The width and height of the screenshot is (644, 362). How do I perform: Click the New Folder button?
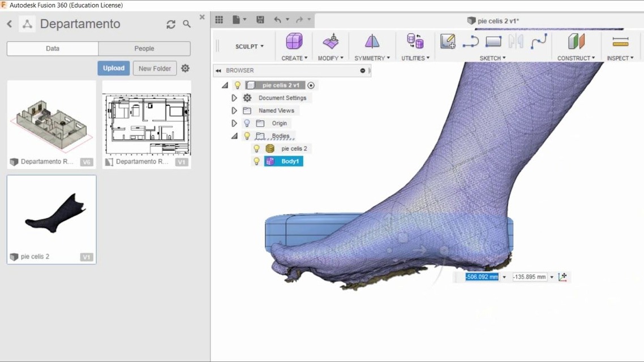[x=155, y=68]
